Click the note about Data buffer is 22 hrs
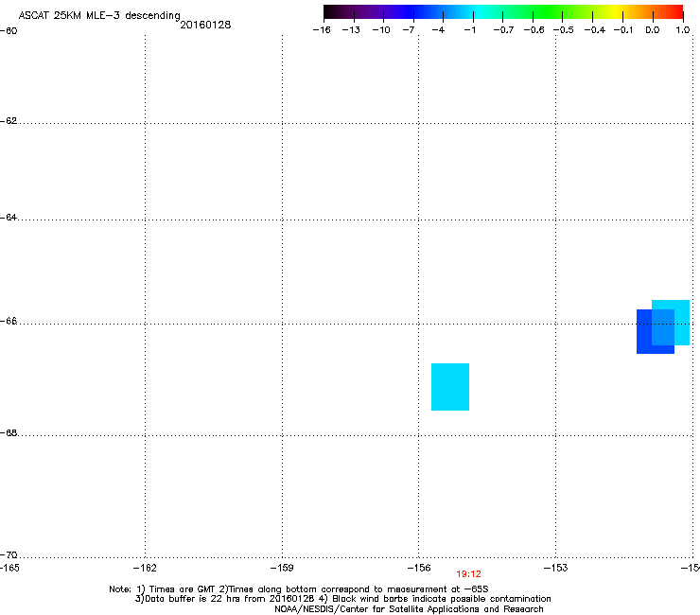 (x=342, y=599)
